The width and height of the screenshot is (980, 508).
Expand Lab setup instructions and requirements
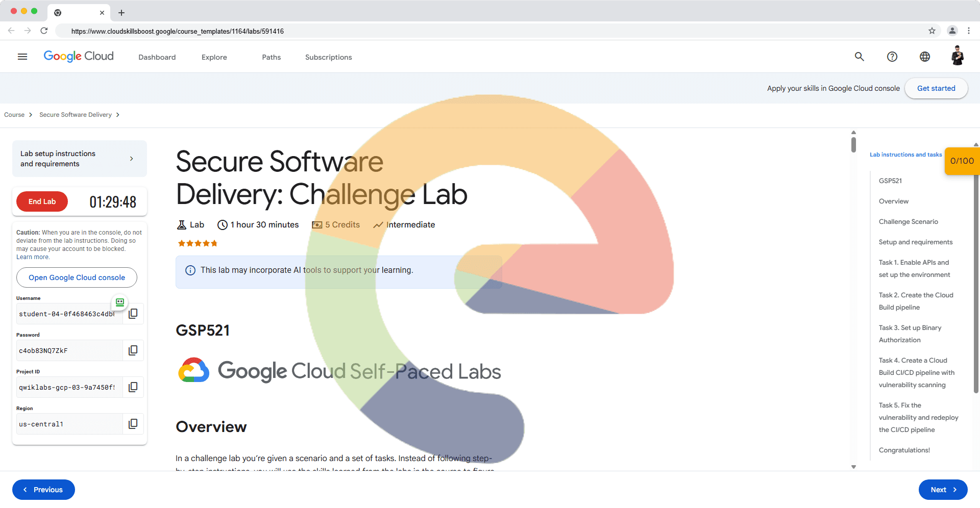coord(80,159)
